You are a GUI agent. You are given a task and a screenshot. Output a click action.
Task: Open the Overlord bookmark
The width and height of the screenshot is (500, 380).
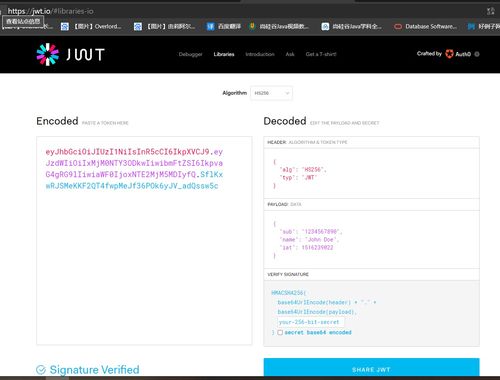point(91,26)
